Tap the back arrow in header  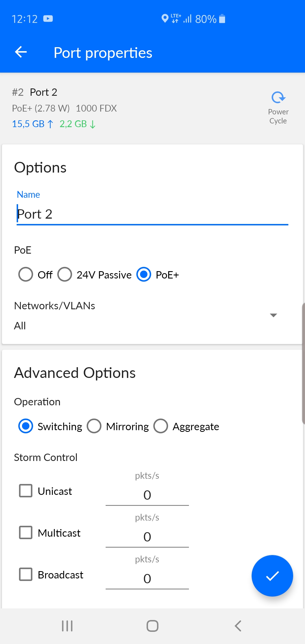tap(21, 52)
